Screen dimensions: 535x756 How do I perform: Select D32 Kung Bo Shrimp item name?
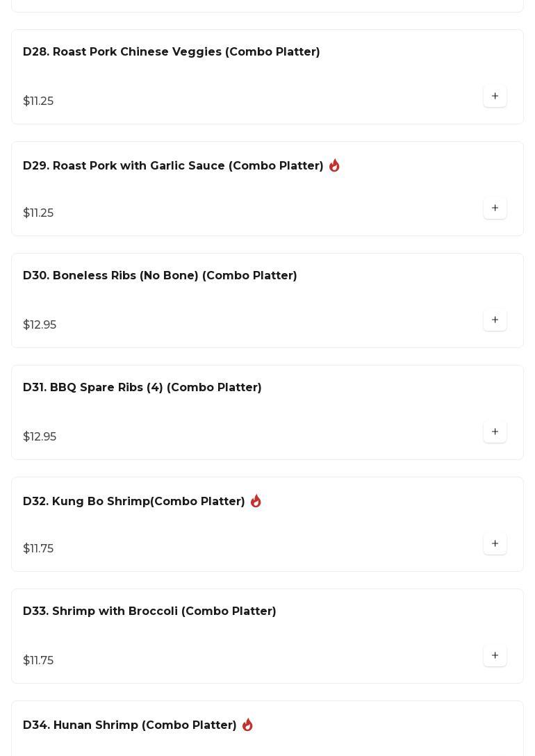(x=133, y=502)
